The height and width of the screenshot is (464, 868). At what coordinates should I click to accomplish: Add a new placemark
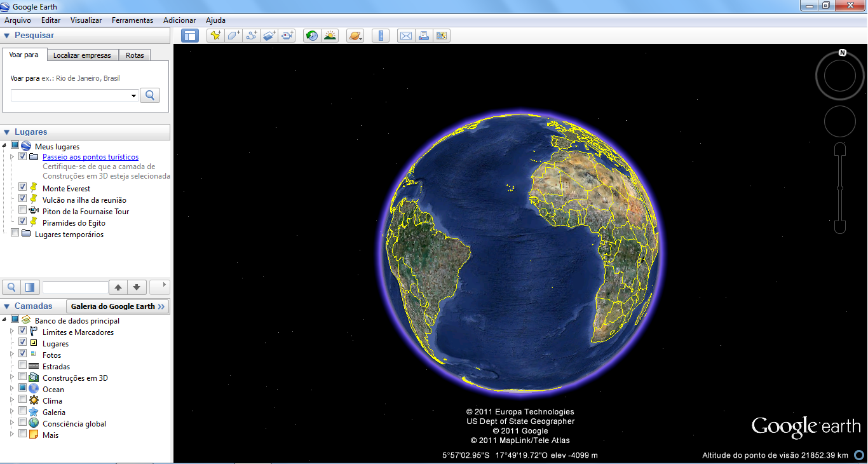coord(215,36)
